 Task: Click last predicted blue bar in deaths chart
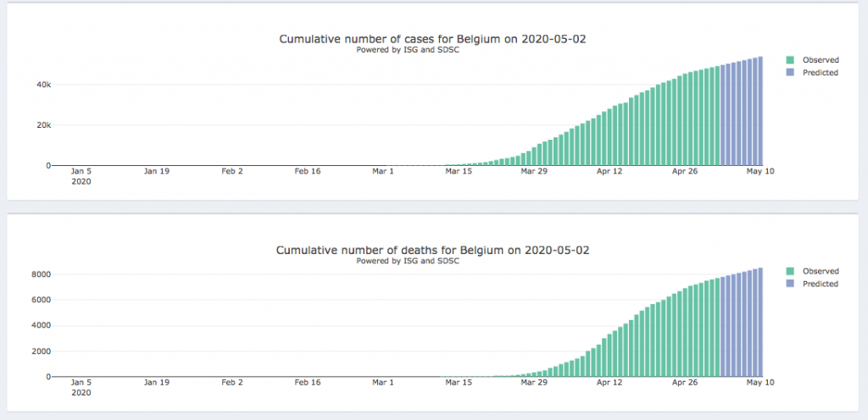point(760,322)
